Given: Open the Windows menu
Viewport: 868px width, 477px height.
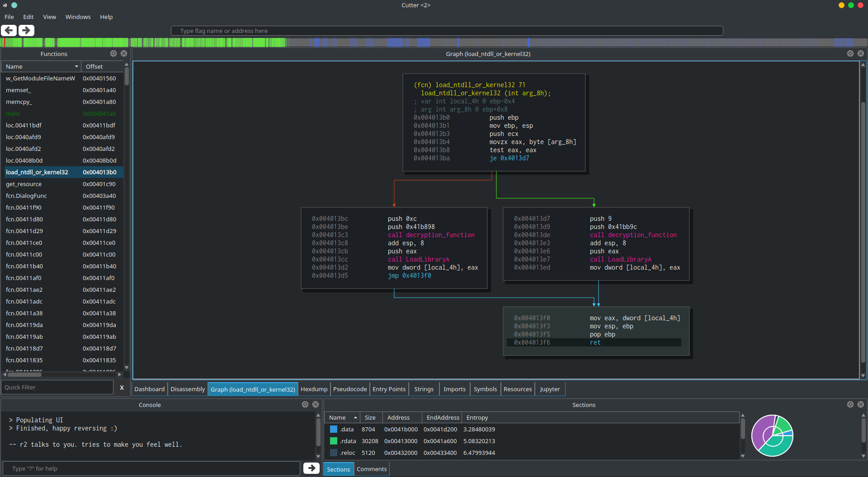Looking at the screenshot, I should coord(78,17).
